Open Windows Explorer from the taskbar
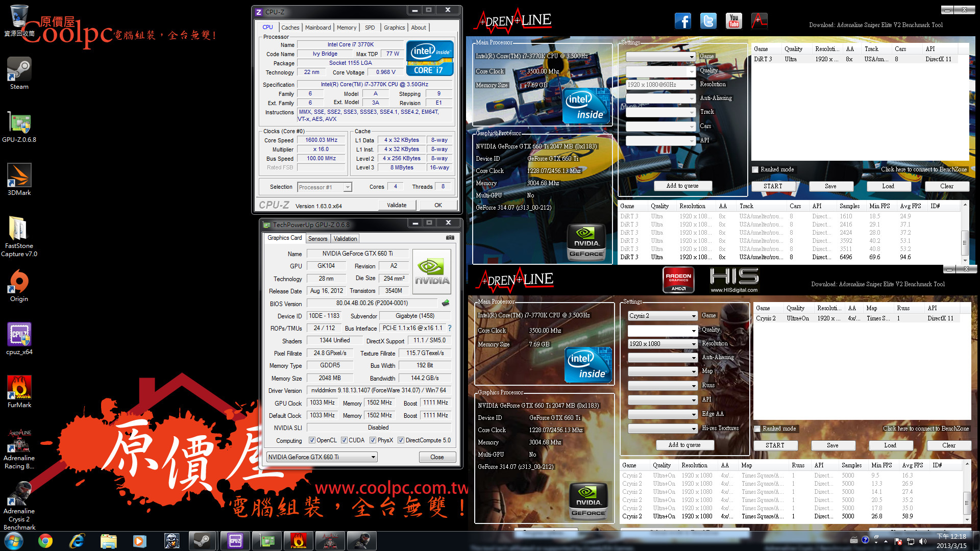Screen dimensions: 980x551 [109, 541]
